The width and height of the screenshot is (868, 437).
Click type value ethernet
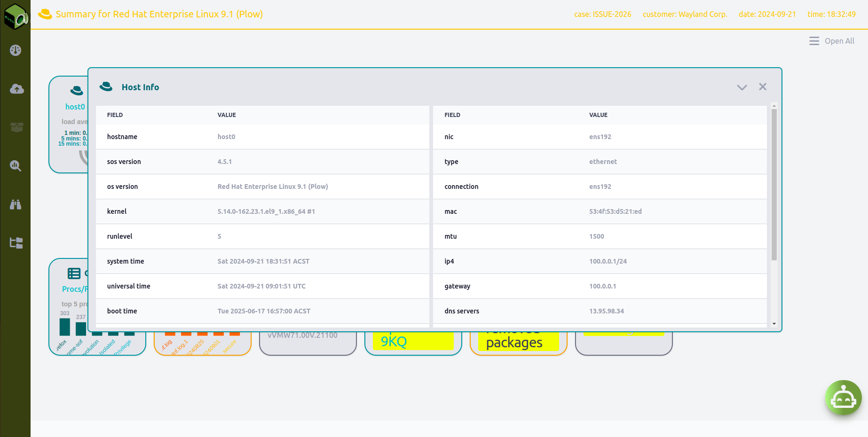603,162
